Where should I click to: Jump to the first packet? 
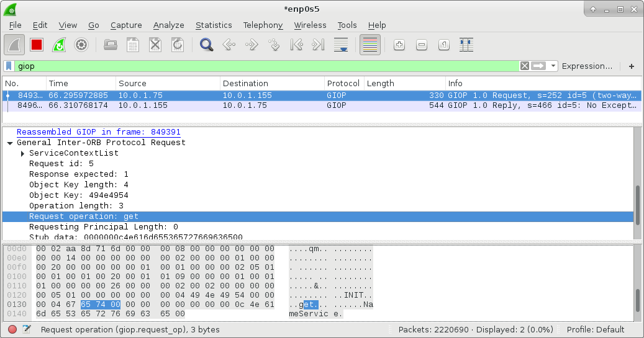coord(296,45)
